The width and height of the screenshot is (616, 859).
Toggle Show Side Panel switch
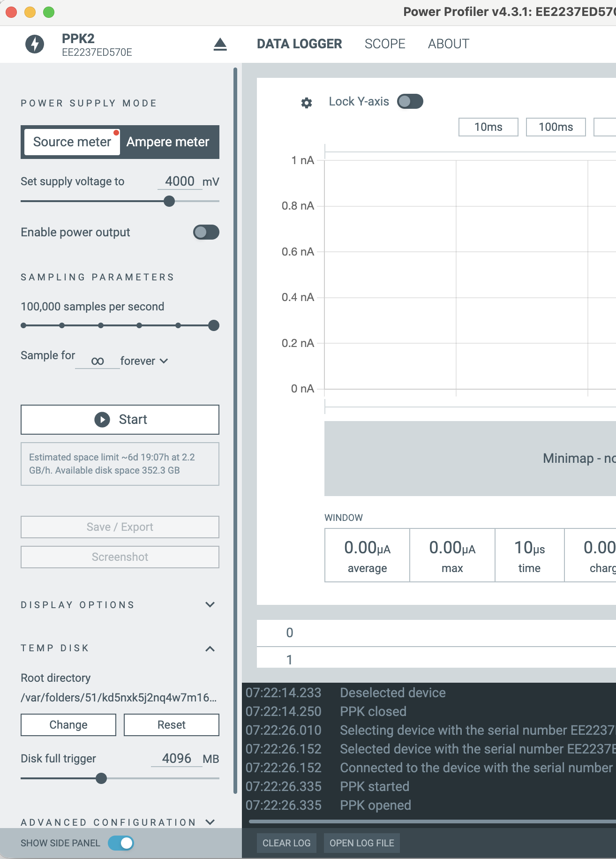pos(121,843)
